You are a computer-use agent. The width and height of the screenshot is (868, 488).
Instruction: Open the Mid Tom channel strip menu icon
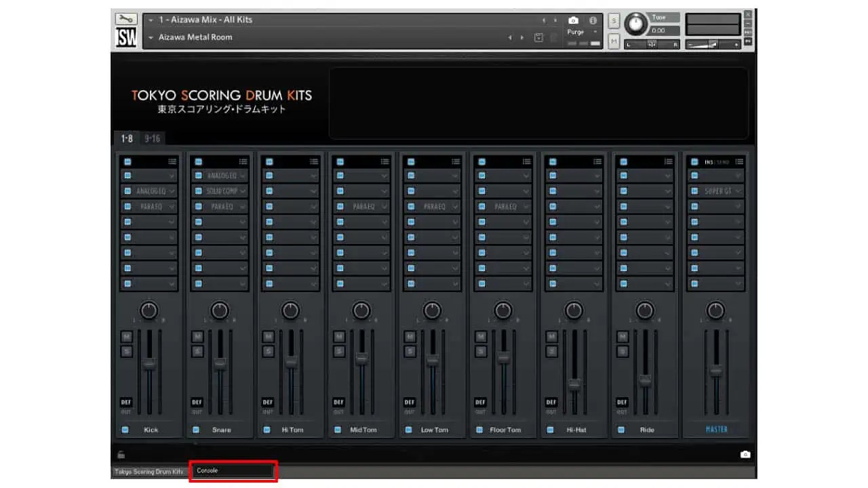click(x=384, y=161)
